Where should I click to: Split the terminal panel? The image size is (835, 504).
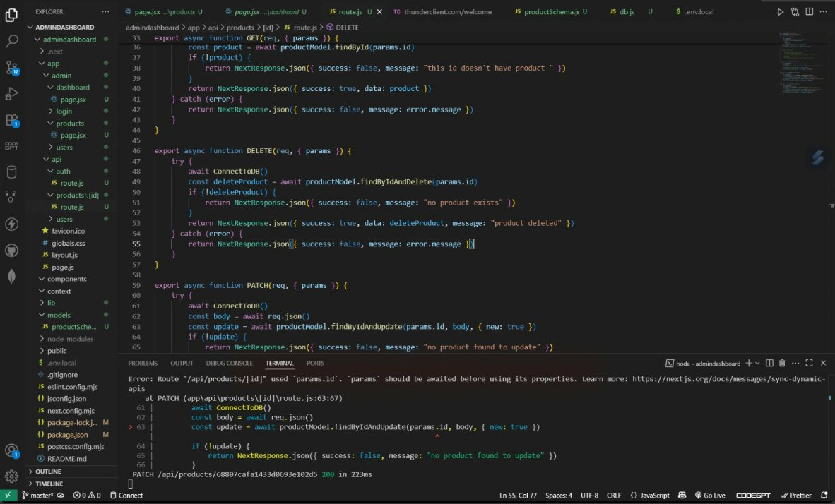(x=769, y=363)
